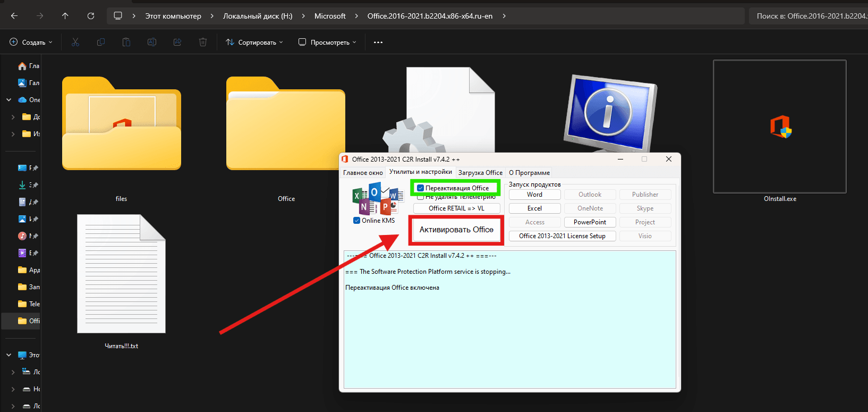Go to Этот компьютер in the address bar

click(173, 16)
